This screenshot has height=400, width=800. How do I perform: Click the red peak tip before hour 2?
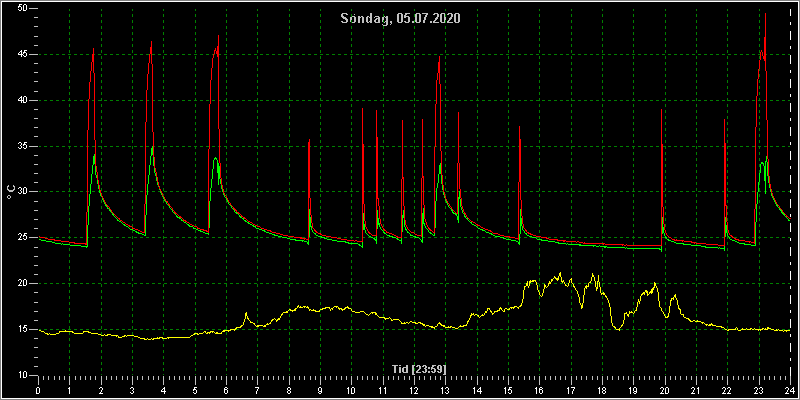(x=93, y=48)
